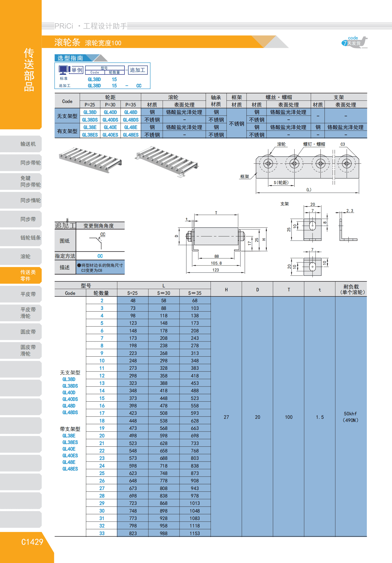Select code GL38E in the 有支架型 row

[x=90, y=127]
